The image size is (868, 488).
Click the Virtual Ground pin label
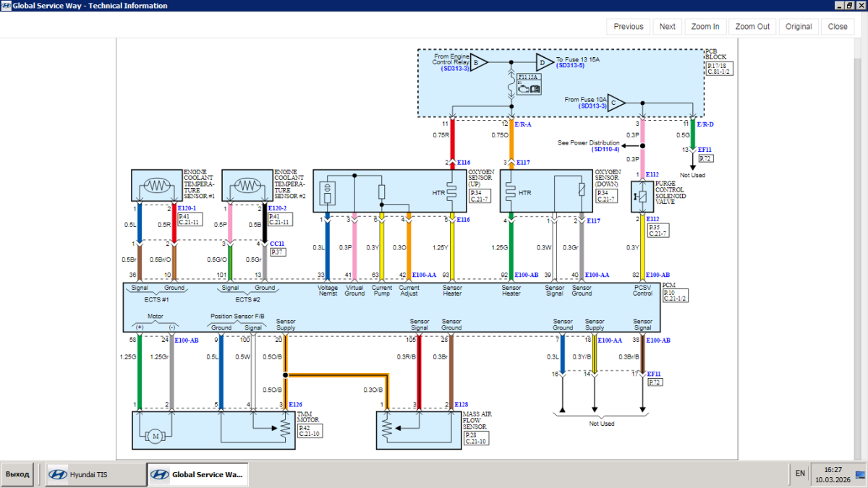pos(354,291)
